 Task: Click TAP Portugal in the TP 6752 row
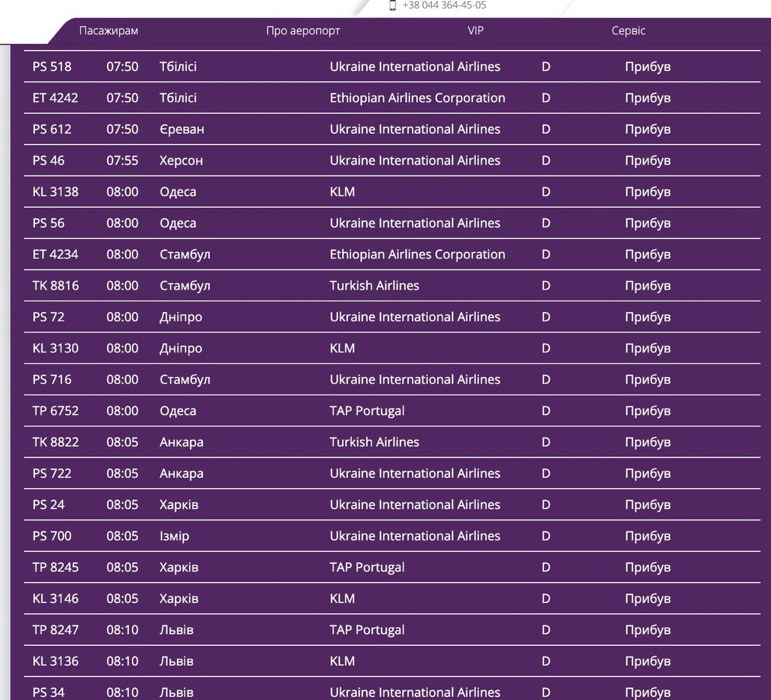pyautogui.click(x=367, y=411)
